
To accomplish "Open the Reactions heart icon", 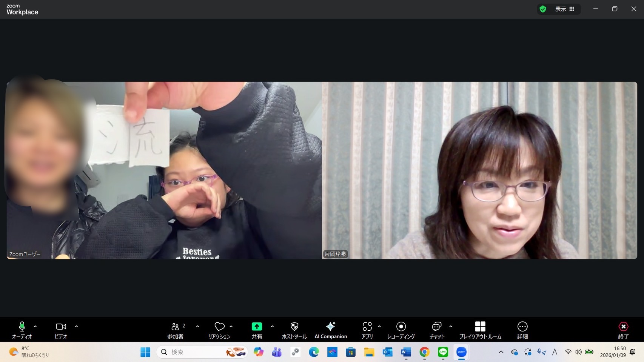I will [219, 327].
